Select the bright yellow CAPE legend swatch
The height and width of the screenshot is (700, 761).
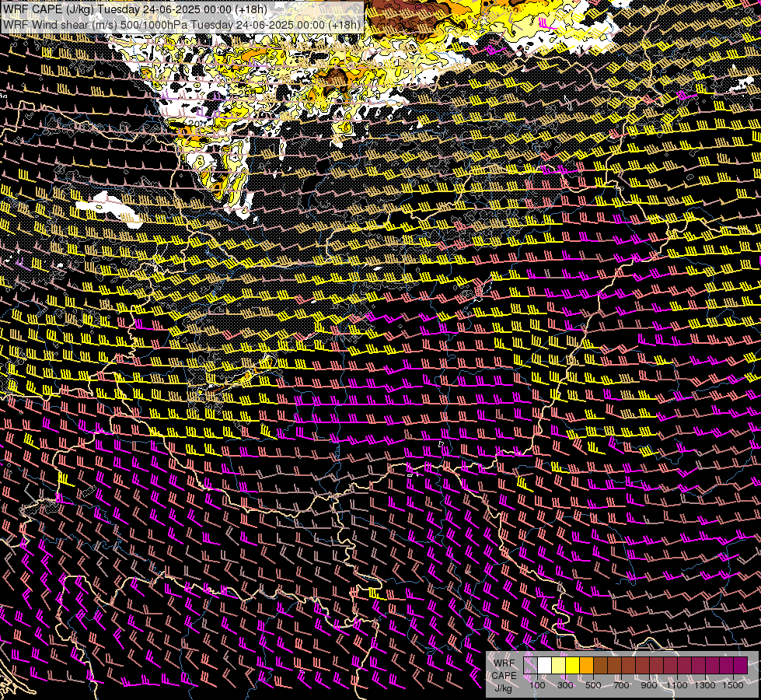click(573, 666)
